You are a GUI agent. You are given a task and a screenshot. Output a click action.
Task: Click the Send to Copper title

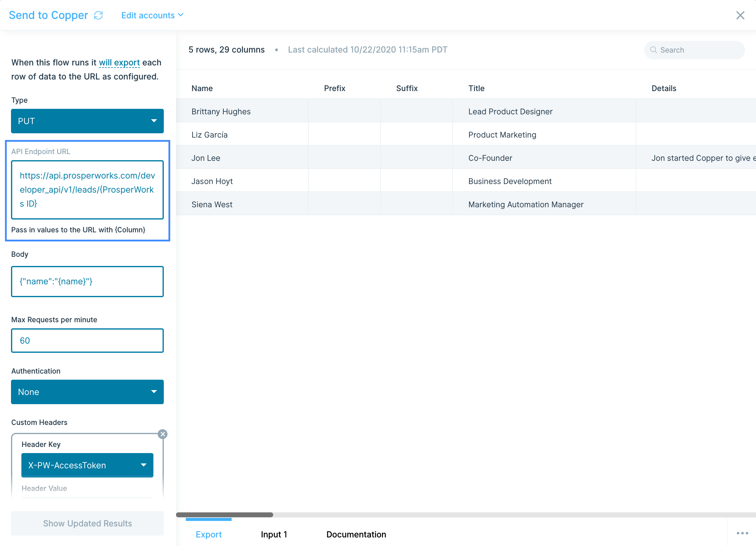[48, 15]
